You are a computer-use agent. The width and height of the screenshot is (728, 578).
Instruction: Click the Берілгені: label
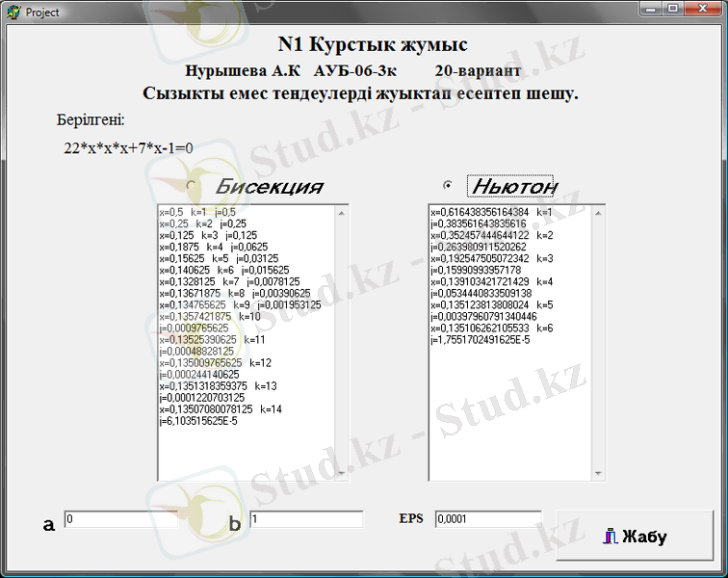91,119
